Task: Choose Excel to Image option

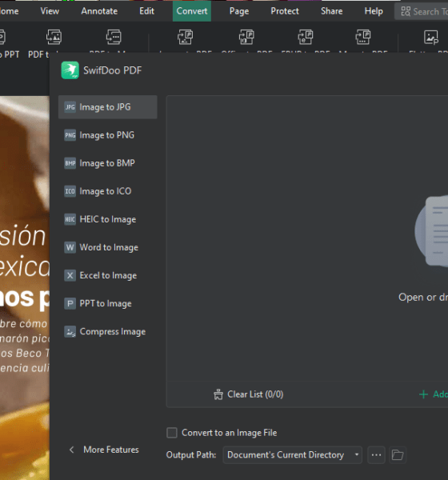Action: (x=108, y=275)
